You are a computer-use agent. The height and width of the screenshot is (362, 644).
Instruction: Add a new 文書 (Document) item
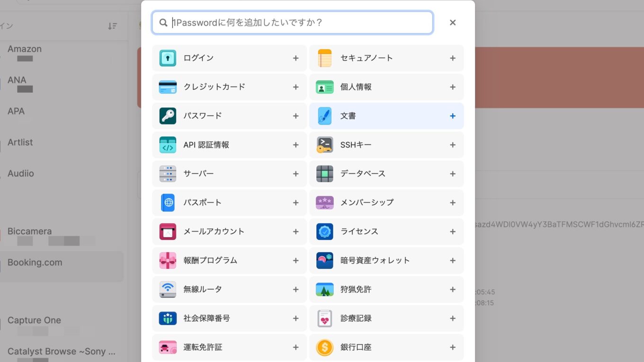[x=452, y=115]
